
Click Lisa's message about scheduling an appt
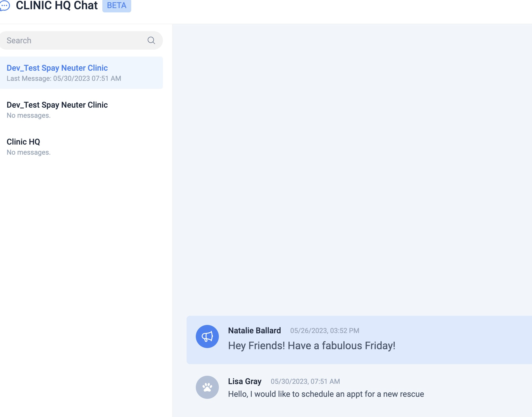point(326,394)
